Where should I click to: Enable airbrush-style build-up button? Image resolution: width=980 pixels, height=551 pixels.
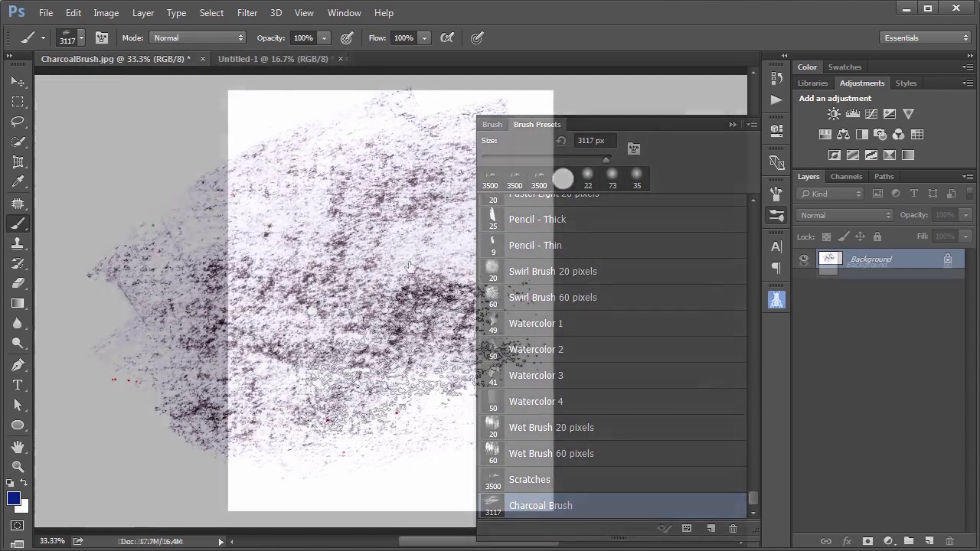coord(448,37)
